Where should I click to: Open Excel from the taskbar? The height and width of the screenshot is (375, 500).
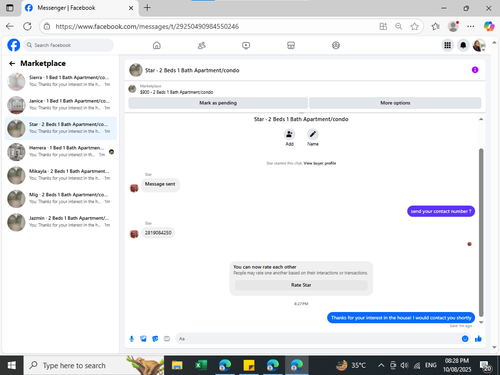201,365
